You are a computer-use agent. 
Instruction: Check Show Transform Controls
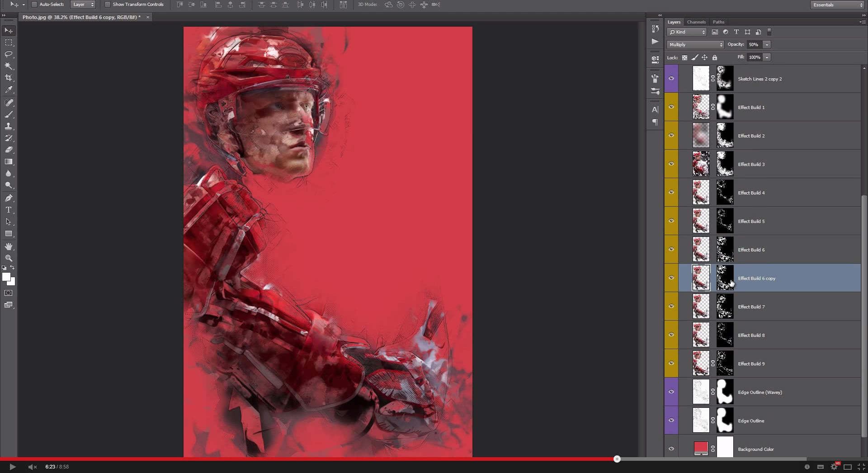click(107, 5)
